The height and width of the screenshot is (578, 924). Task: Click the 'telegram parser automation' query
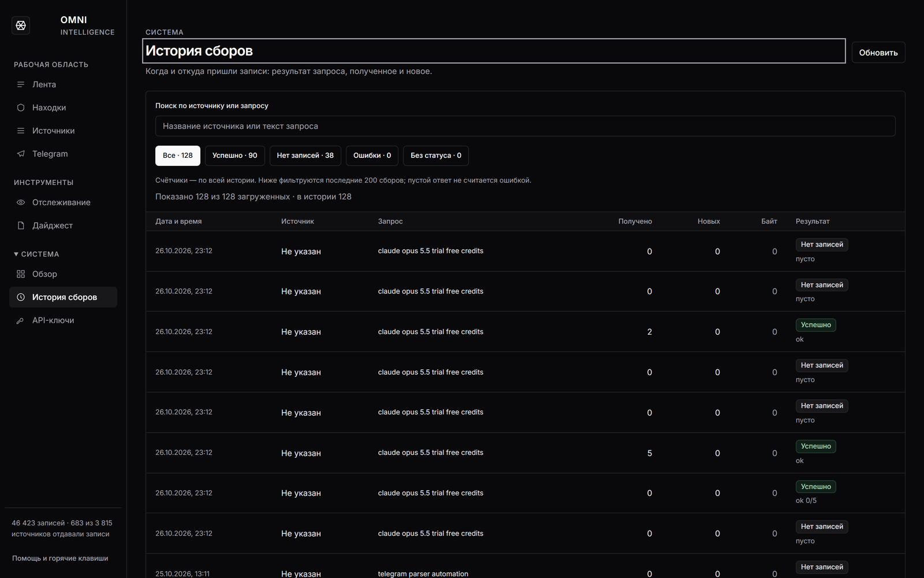tap(423, 573)
